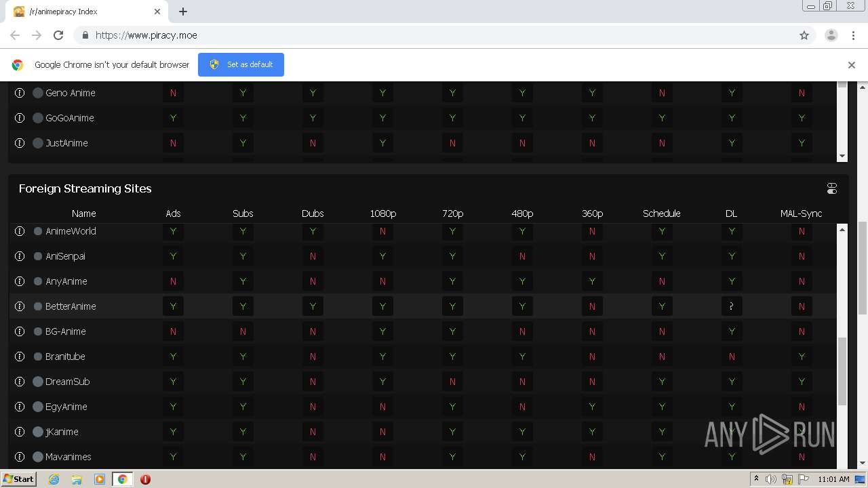This screenshot has height=488, width=868.
Task: Click the Ads N cell for BG-Anime
Action: tap(173, 331)
